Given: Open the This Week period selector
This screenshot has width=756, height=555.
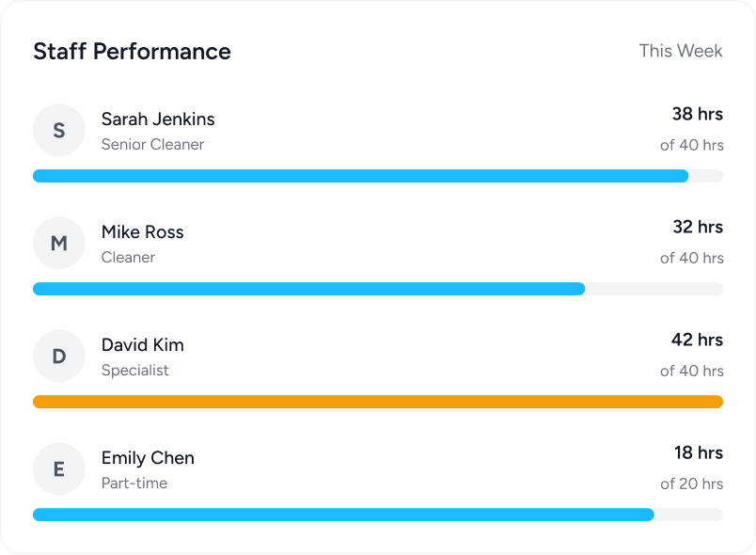Looking at the screenshot, I should (x=680, y=51).
